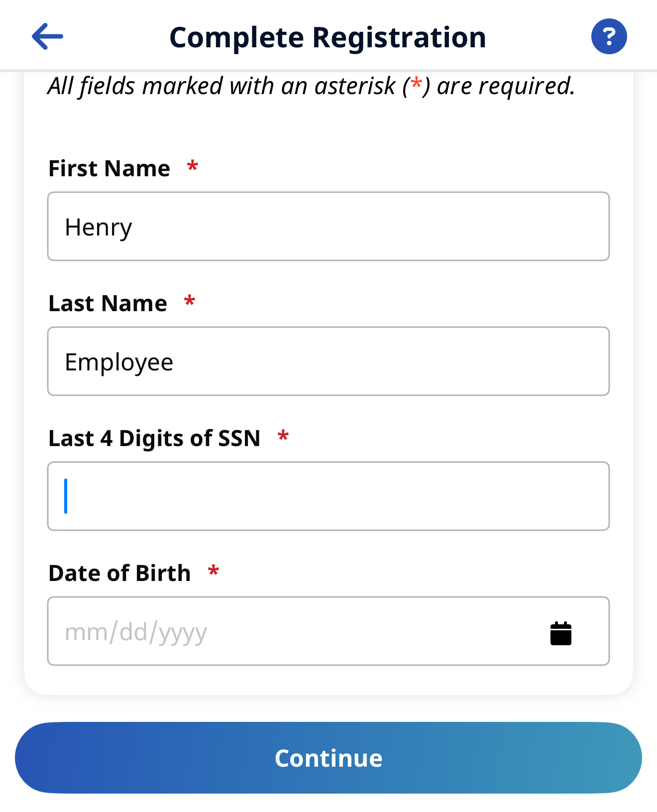Screen dimensions: 657x812
Task: Click the Last Name input field
Action: click(x=328, y=361)
